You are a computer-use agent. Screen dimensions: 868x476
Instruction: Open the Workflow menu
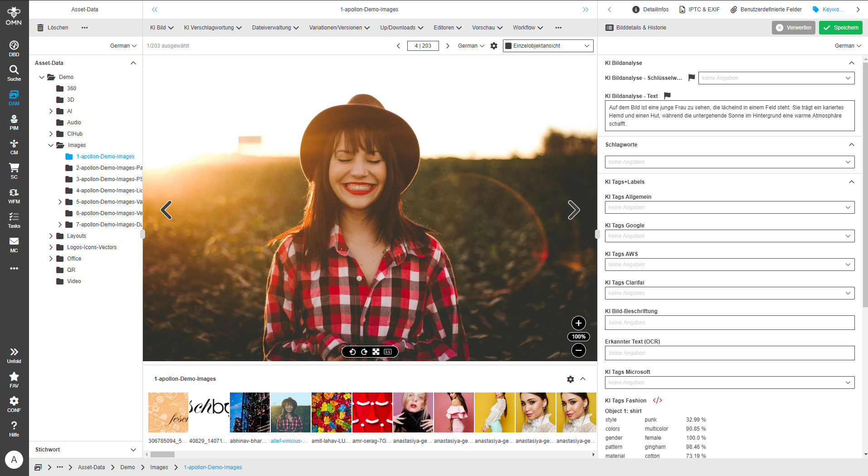click(x=527, y=28)
